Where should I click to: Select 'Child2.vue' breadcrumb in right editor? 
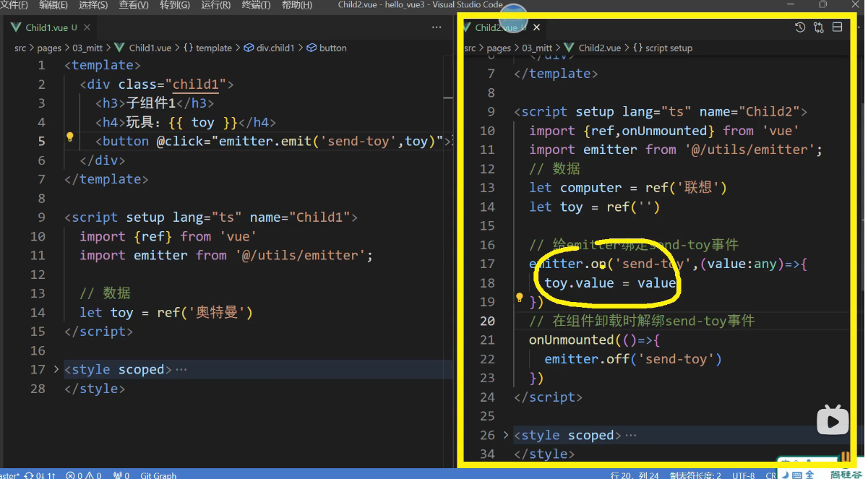coord(593,48)
